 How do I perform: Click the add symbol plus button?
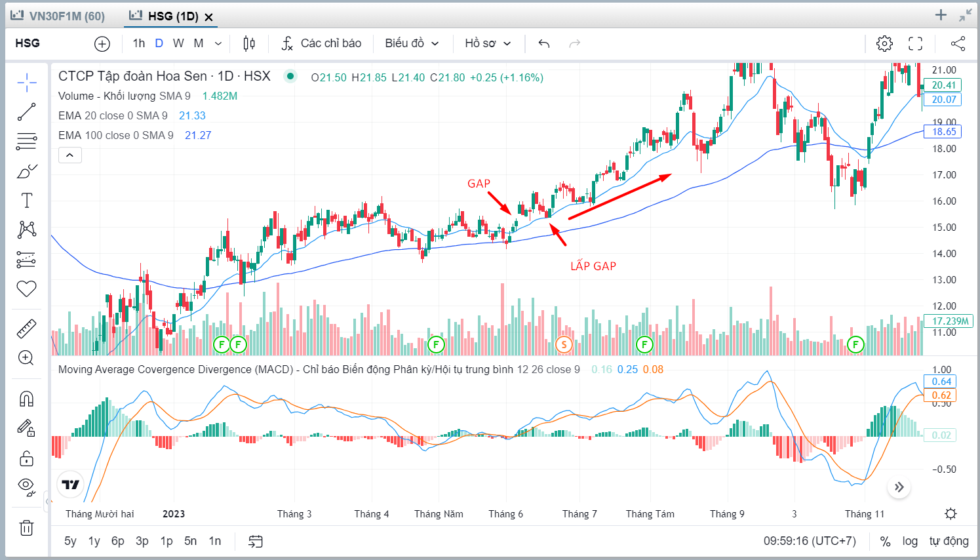(x=102, y=44)
